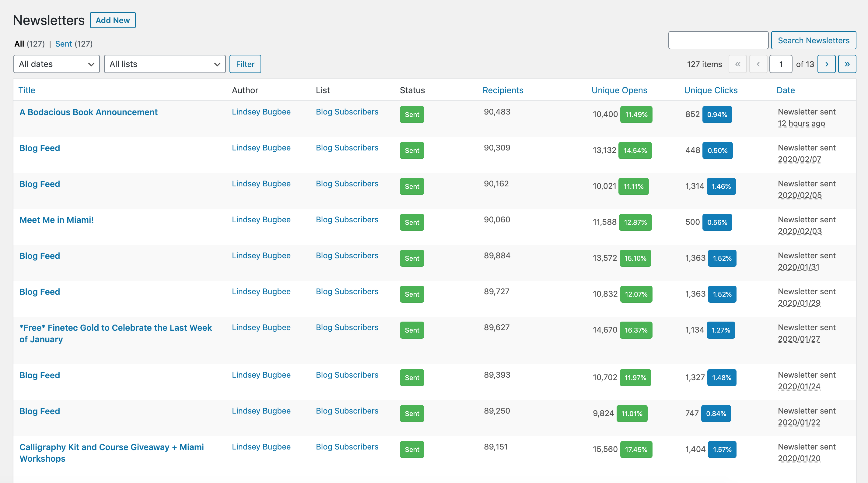This screenshot has height=483, width=868.
Task: Click Sent badge in Bodacious Book row
Action: click(x=412, y=115)
